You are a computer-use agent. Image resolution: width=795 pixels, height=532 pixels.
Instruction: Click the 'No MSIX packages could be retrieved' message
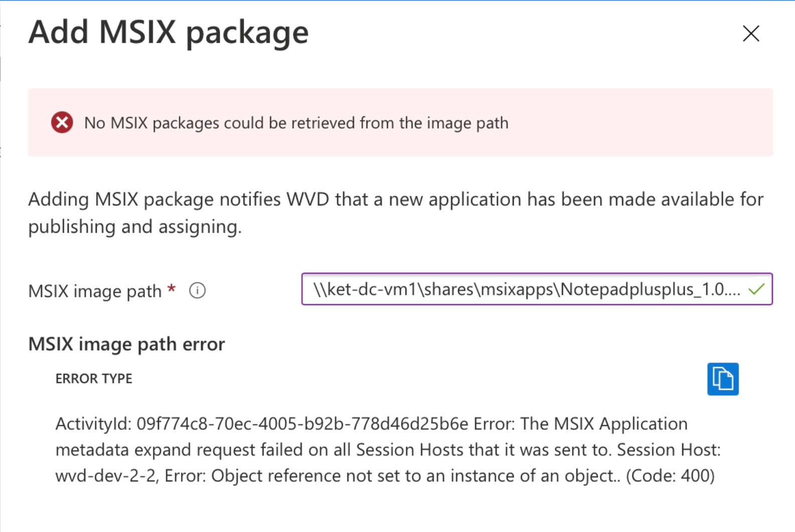pyautogui.click(x=296, y=123)
